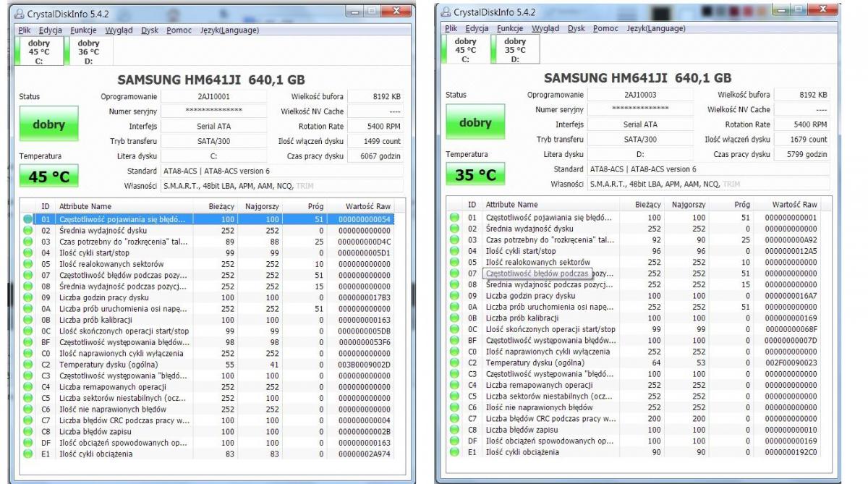The image size is (868, 484).
Task: Click green status circle of row 08 in right window
Action: pyautogui.click(x=455, y=285)
